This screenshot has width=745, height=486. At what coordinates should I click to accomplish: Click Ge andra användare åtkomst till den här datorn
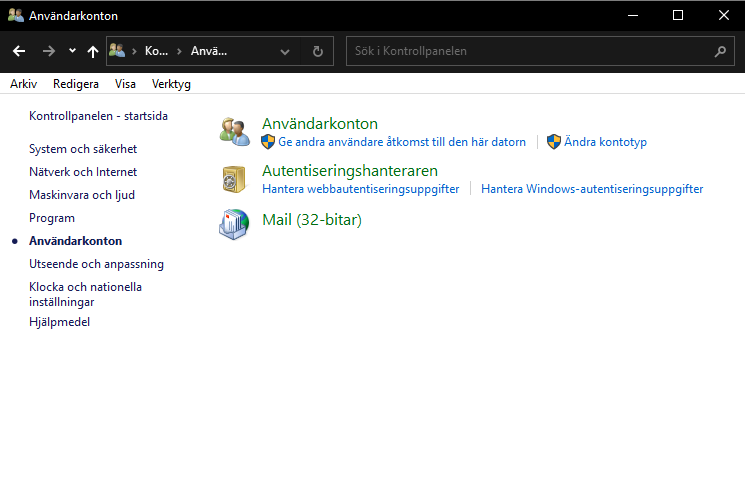[402, 142]
